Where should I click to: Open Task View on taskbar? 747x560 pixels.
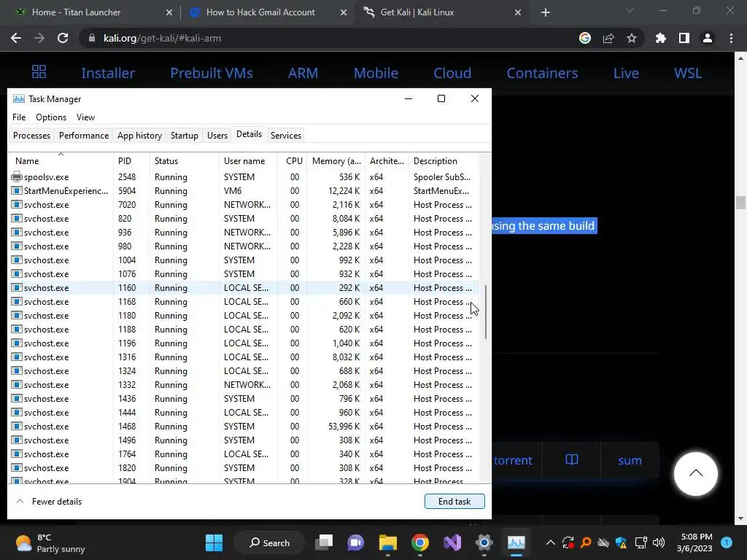(x=324, y=542)
